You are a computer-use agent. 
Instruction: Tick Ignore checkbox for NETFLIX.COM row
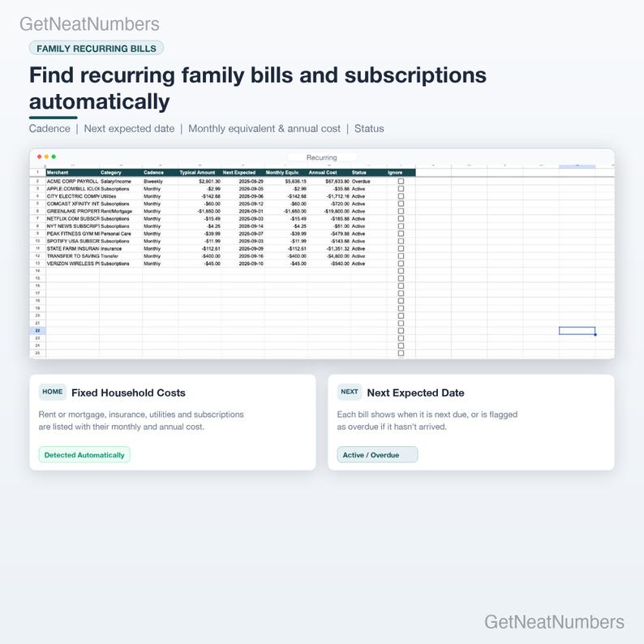401,218
